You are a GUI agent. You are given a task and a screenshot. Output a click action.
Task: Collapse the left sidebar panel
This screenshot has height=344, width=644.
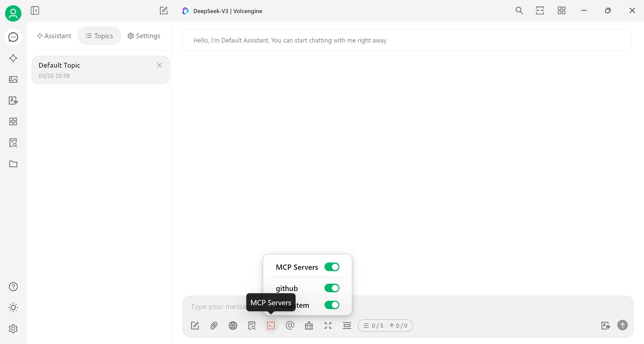click(x=35, y=11)
